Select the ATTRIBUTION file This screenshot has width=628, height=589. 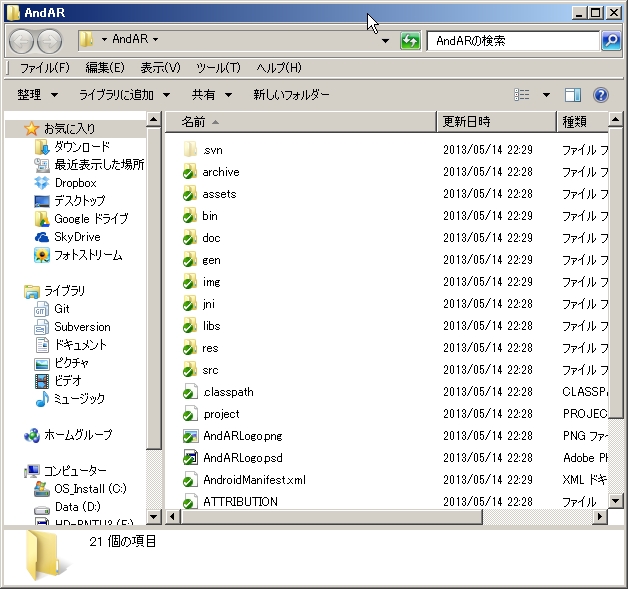click(x=240, y=502)
